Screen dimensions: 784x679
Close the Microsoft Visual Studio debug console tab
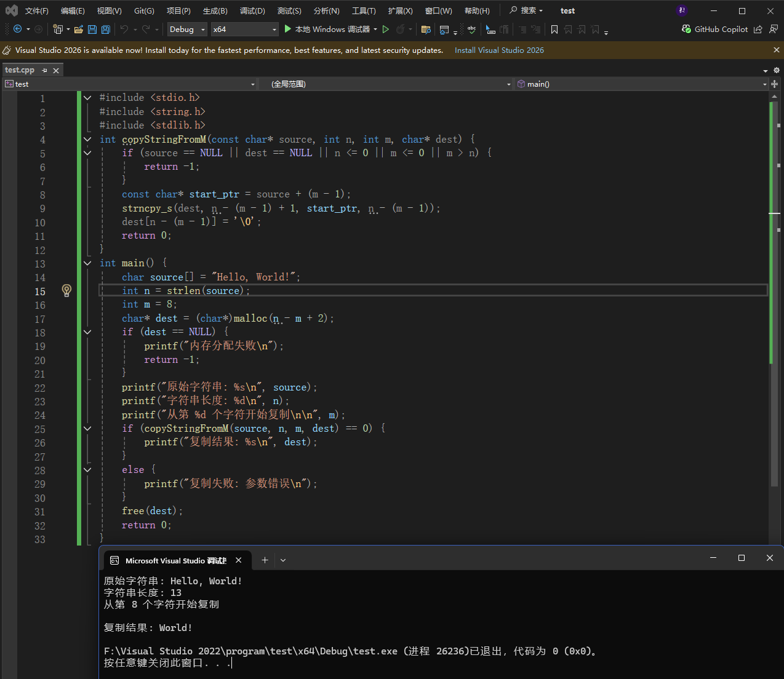(239, 560)
